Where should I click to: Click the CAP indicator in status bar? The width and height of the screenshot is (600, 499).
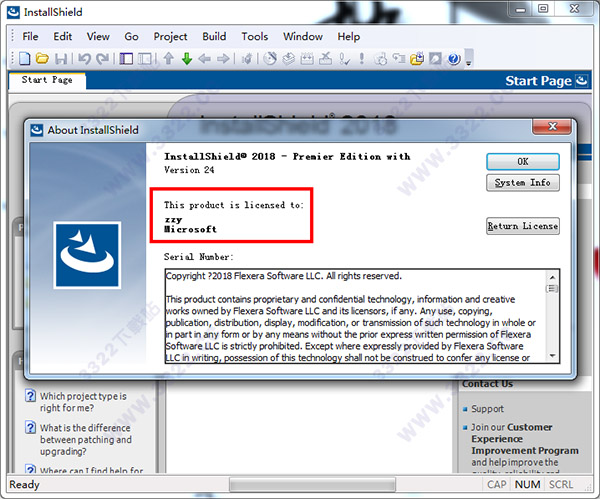[497, 484]
